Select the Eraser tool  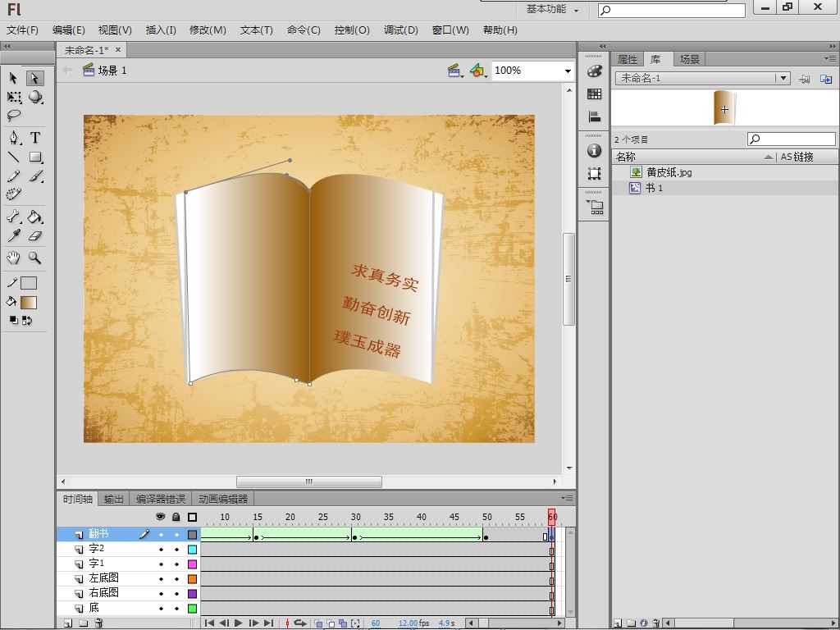pyautogui.click(x=34, y=235)
